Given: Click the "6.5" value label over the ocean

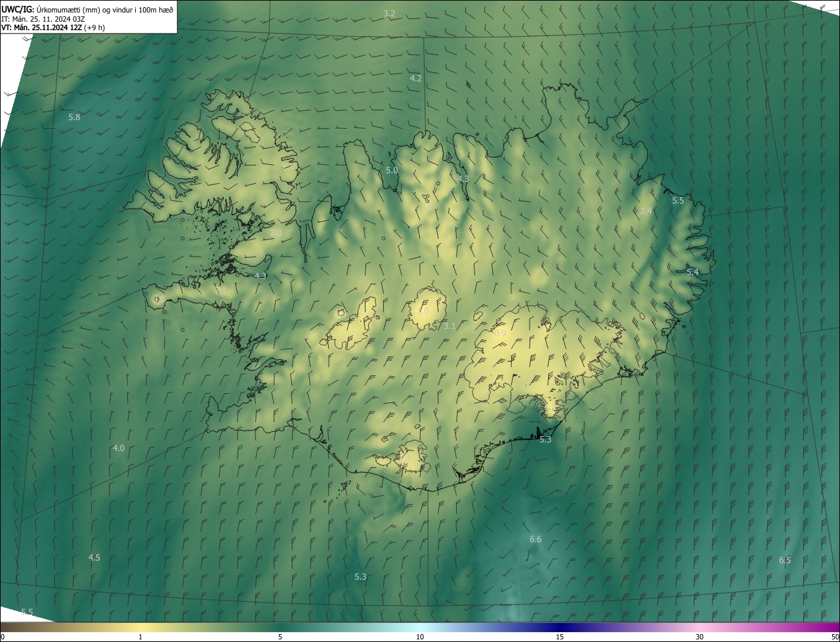Looking at the screenshot, I should pos(785,561).
